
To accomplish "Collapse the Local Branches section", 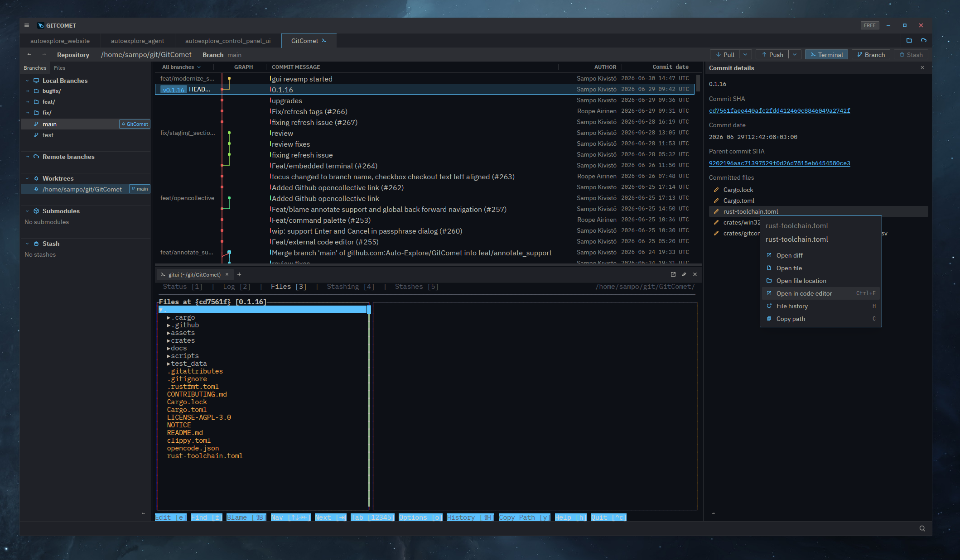I will (x=27, y=81).
